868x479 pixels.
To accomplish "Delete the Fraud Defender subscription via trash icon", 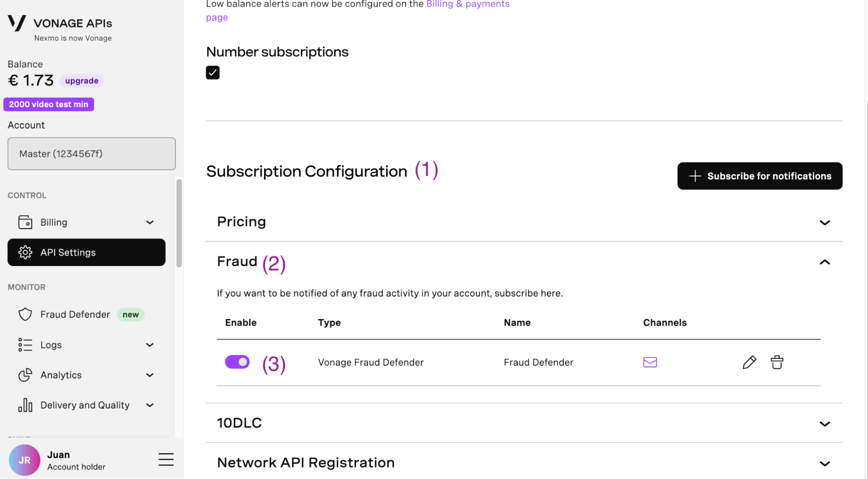I will click(x=776, y=362).
